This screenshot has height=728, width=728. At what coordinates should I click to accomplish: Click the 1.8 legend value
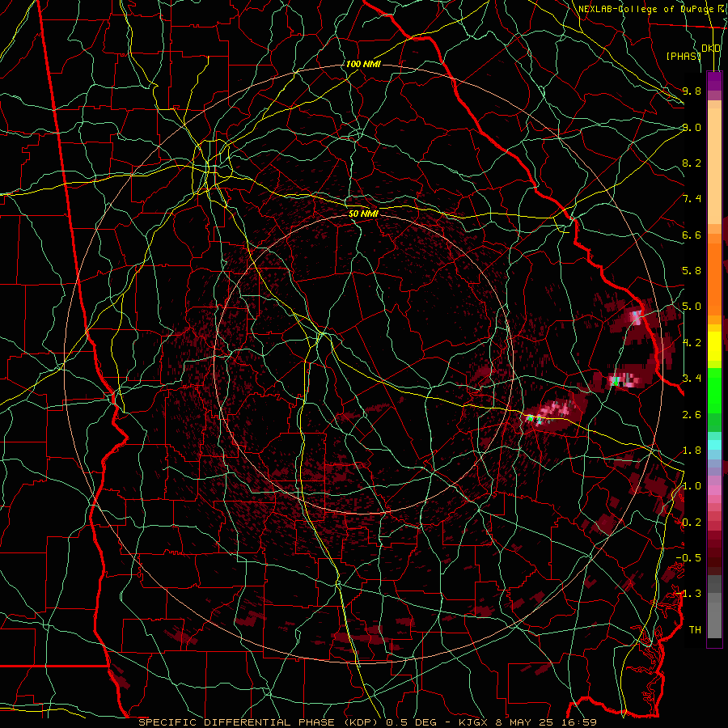[x=692, y=451]
